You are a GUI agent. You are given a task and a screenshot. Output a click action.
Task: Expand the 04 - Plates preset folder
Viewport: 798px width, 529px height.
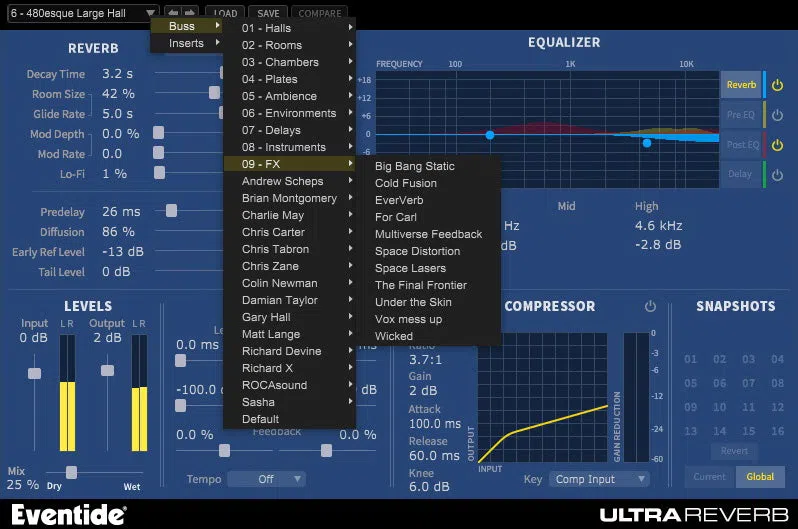pos(290,79)
